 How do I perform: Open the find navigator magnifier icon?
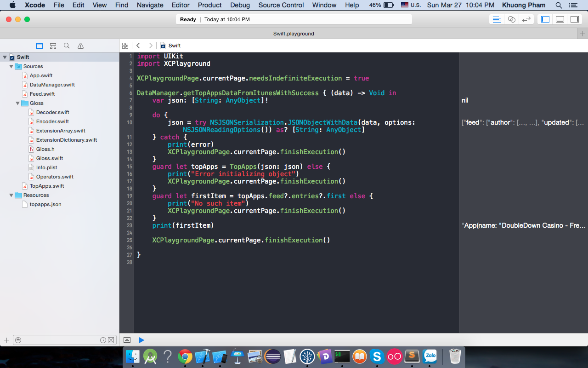click(x=67, y=46)
